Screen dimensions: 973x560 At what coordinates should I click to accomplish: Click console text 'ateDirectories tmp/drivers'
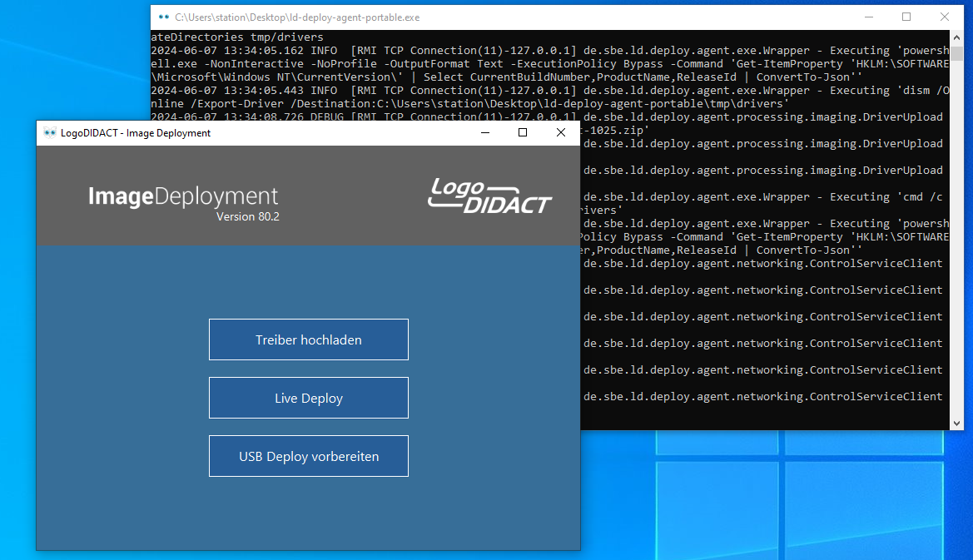237,37
